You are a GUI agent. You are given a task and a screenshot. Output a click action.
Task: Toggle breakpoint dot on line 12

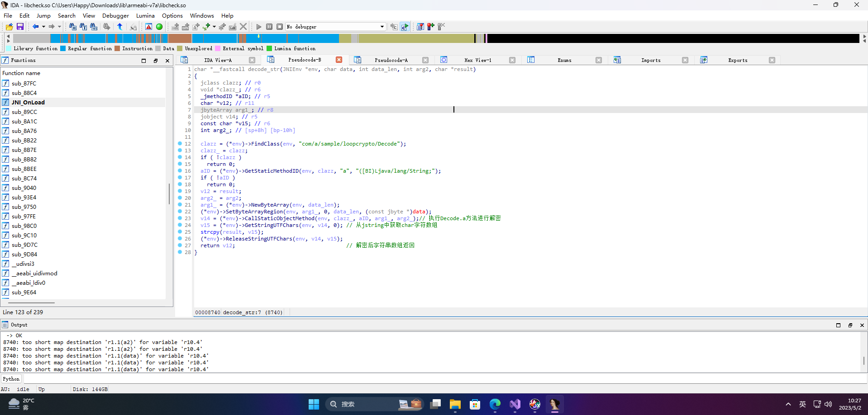[180, 143]
